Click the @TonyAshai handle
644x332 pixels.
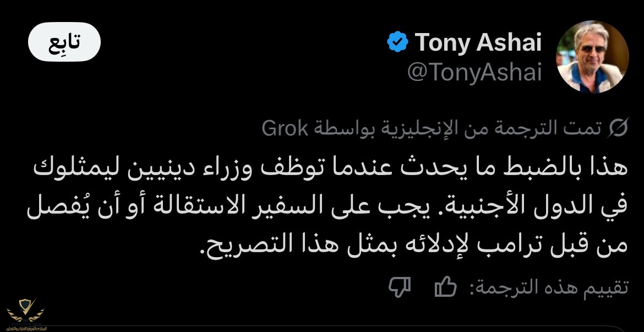coord(474,72)
